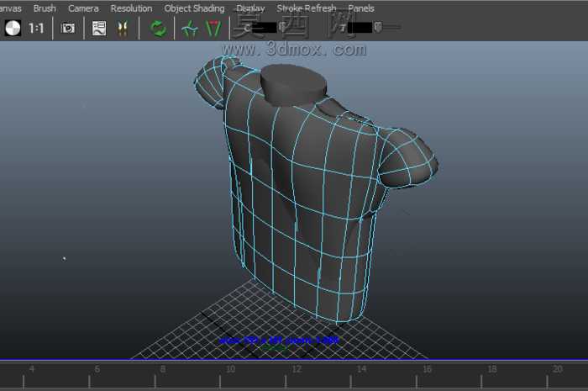This screenshot has width=588, height=391.
Task: Enable Paint on View Plane icon
Action: click(213, 28)
